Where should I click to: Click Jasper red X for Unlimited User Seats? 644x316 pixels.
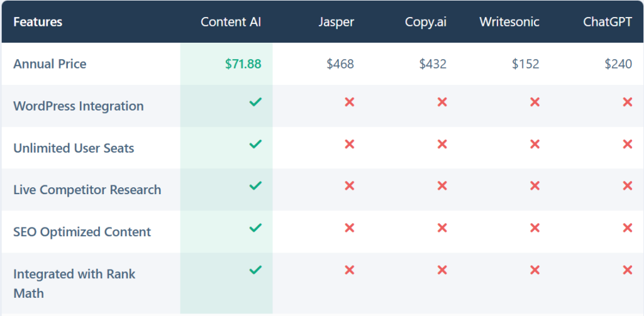[x=350, y=144]
